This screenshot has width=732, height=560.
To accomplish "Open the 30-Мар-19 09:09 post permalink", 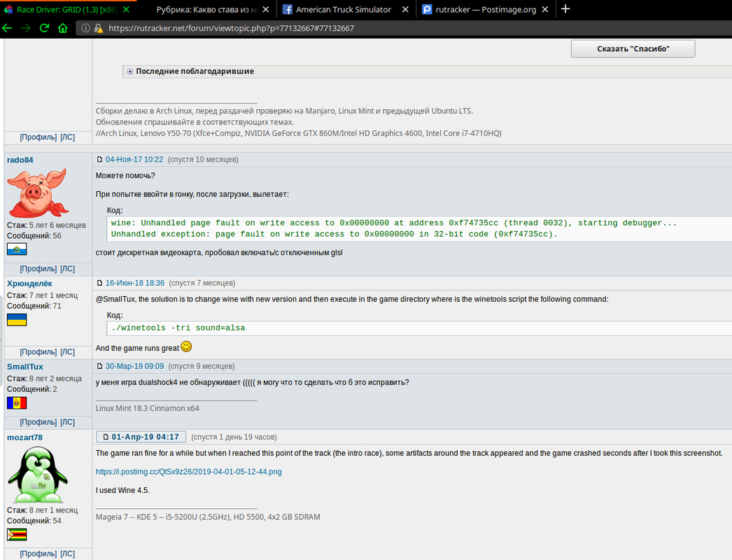I will pos(134,366).
